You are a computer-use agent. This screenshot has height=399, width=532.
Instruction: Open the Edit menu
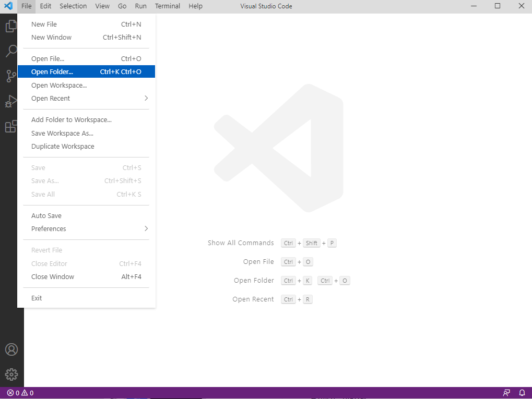click(x=45, y=6)
